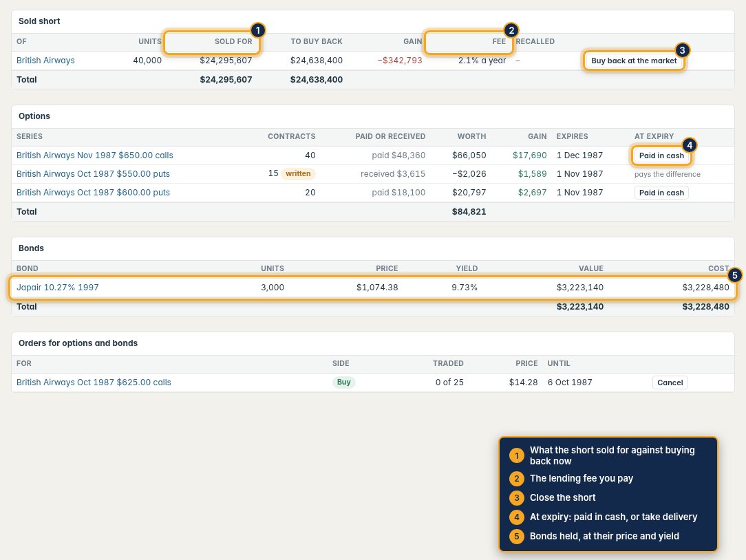This screenshot has height=560, width=746.
Task: Click the $14.28 order price
Action: (x=523, y=382)
